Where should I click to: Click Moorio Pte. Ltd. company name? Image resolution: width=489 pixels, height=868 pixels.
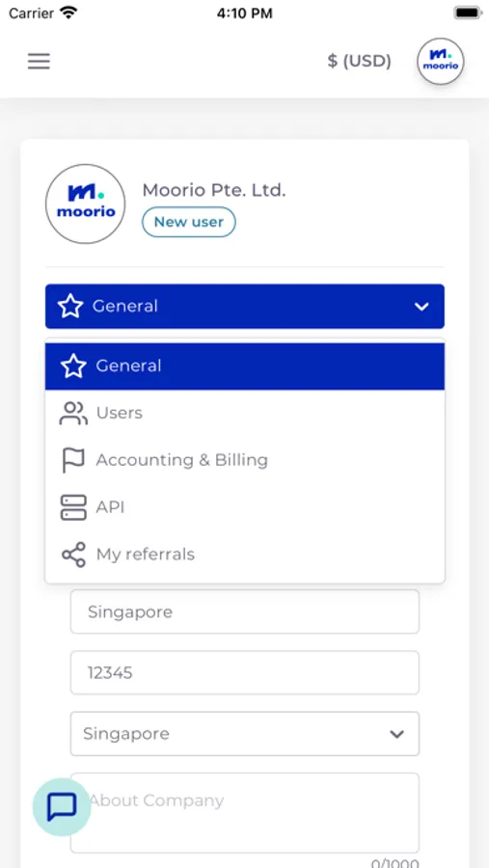214,190
